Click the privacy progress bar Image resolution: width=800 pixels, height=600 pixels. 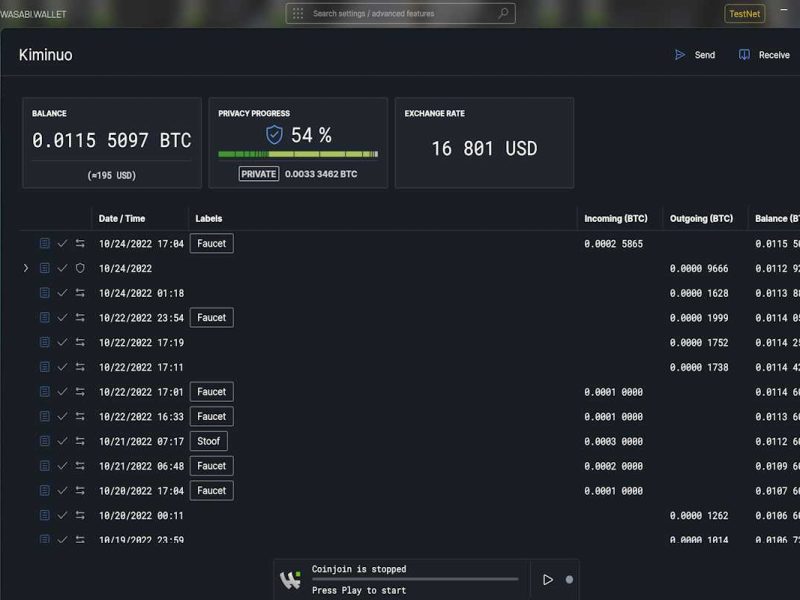298,154
